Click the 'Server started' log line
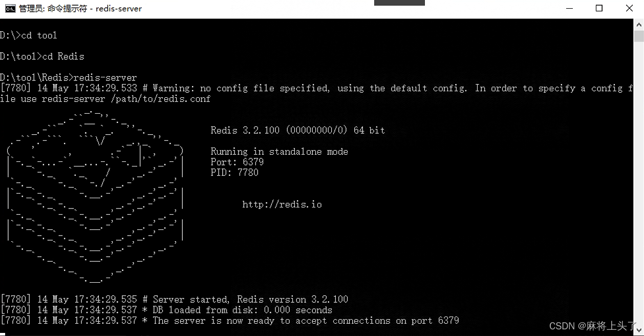 coord(174,300)
